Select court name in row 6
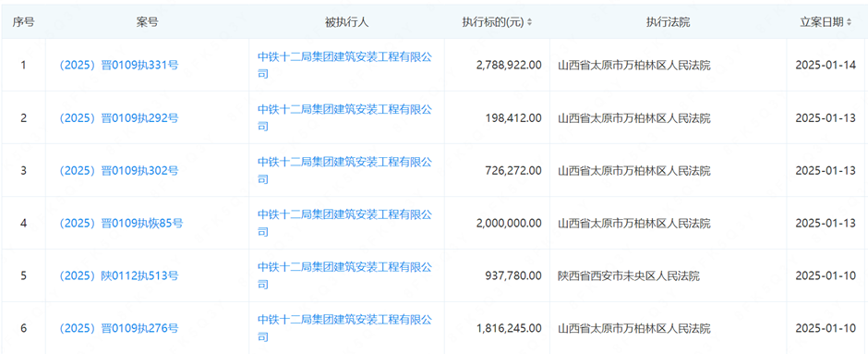 634,328
